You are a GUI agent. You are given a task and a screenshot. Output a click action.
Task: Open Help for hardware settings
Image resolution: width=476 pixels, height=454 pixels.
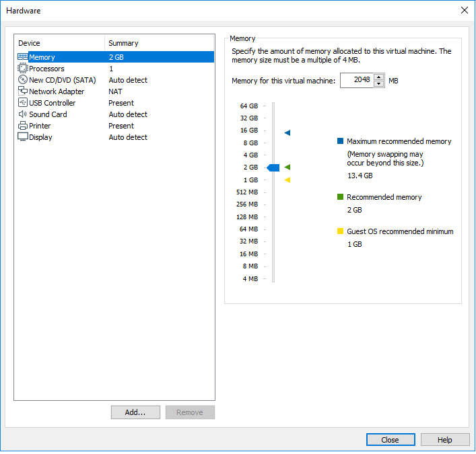coord(445,440)
